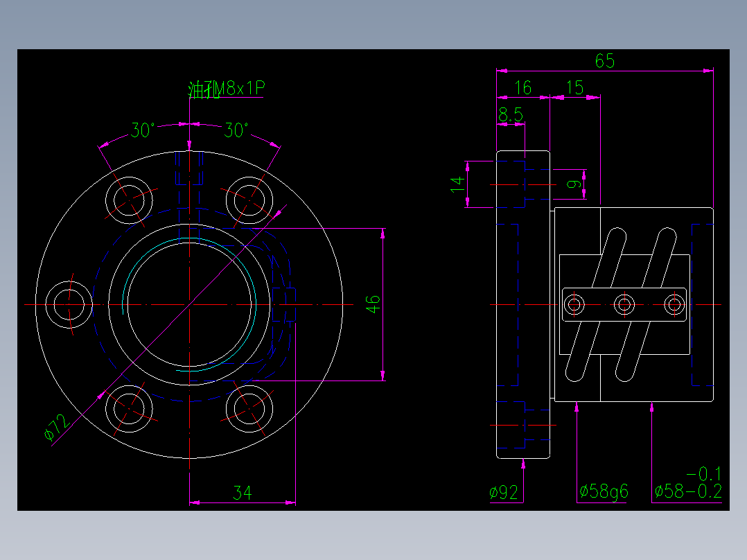This screenshot has height=560, width=747.
Task: Select the vertical 9 dimension text
Action: [x=574, y=184]
